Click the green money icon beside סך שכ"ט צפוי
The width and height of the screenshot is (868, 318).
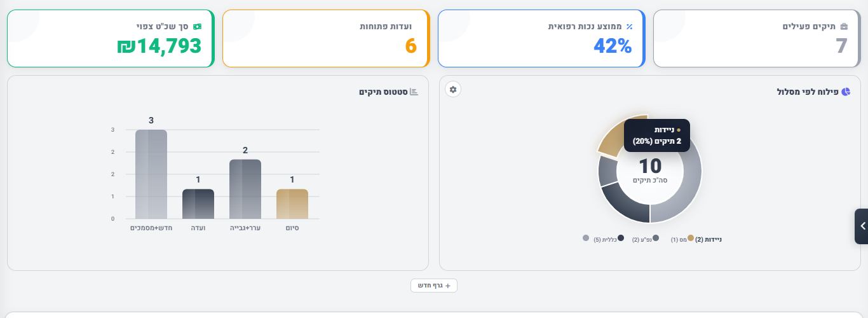point(197,27)
